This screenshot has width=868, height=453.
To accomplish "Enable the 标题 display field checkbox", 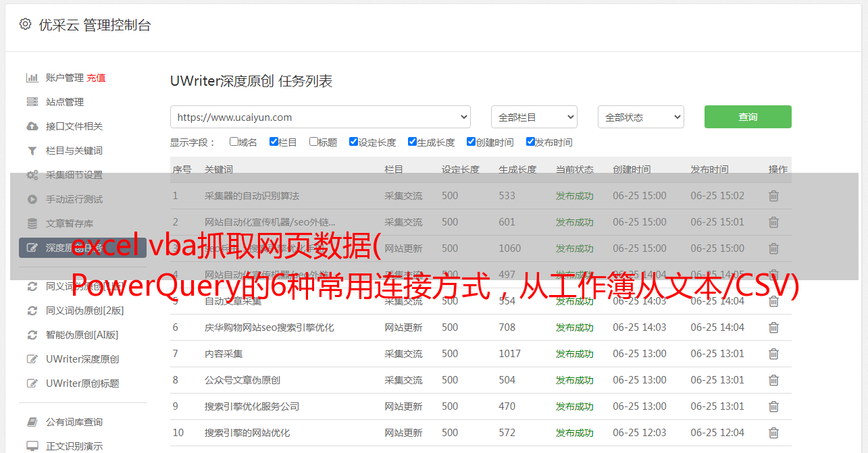I will pyautogui.click(x=313, y=142).
